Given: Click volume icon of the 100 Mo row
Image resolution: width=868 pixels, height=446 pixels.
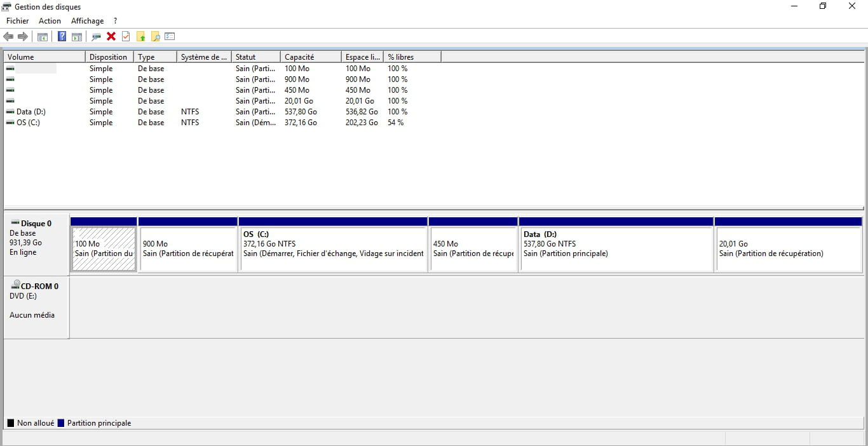Looking at the screenshot, I should (x=10, y=68).
